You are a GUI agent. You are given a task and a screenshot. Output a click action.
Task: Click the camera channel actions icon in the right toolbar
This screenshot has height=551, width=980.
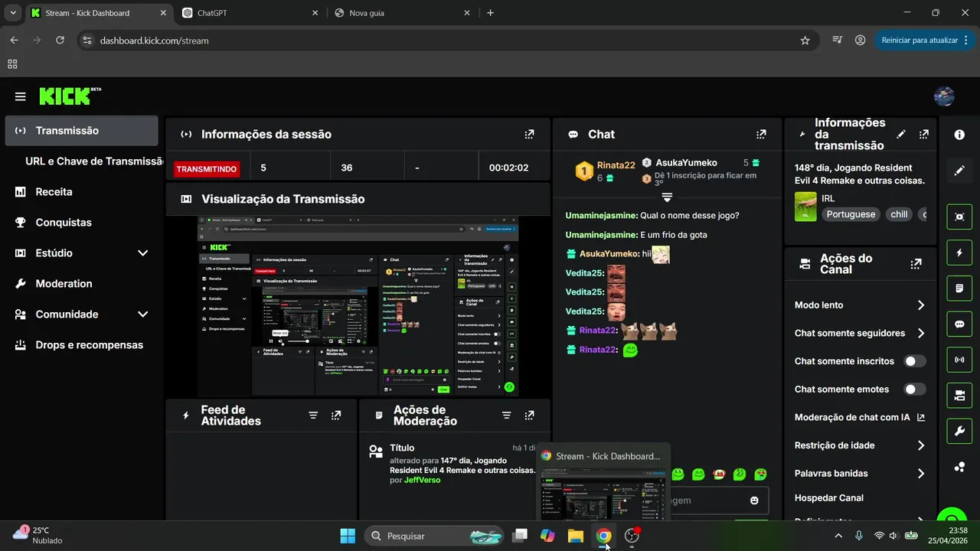pos(959,396)
